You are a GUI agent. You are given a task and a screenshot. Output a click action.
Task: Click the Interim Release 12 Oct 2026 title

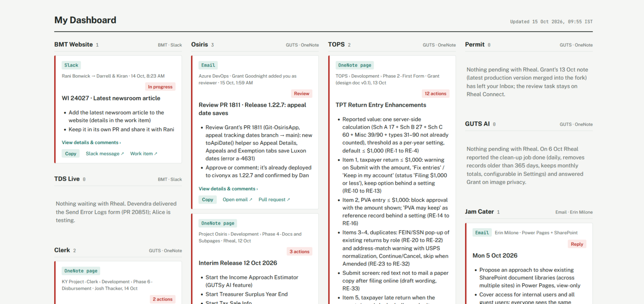238,263
